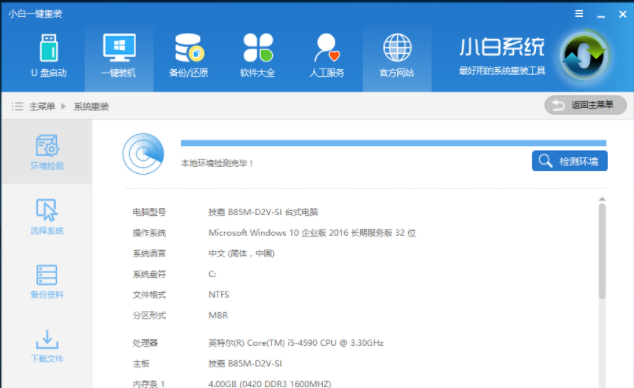Close the 小白一键重装 window
The height and width of the screenshot is (388, 634).
point(623,14)
